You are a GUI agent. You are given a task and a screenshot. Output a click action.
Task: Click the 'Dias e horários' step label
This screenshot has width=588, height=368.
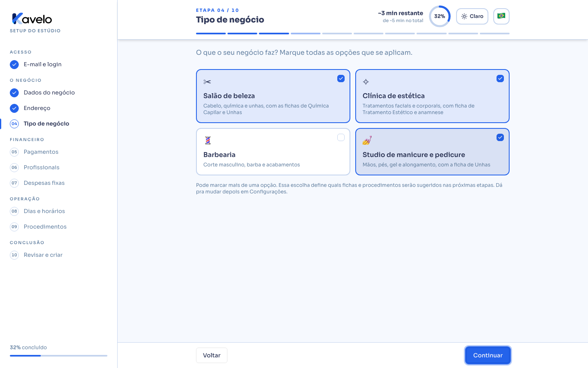click(x=44, y=211)
